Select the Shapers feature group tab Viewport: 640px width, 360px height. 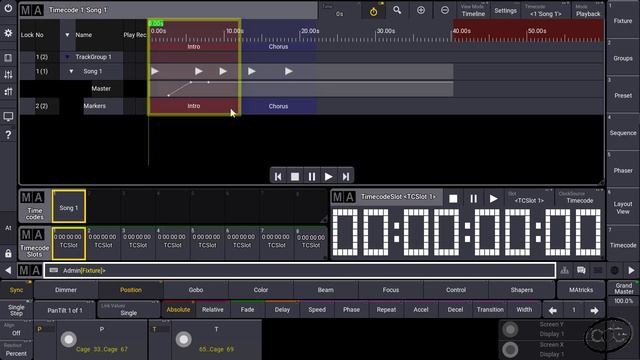coord(522,290)
